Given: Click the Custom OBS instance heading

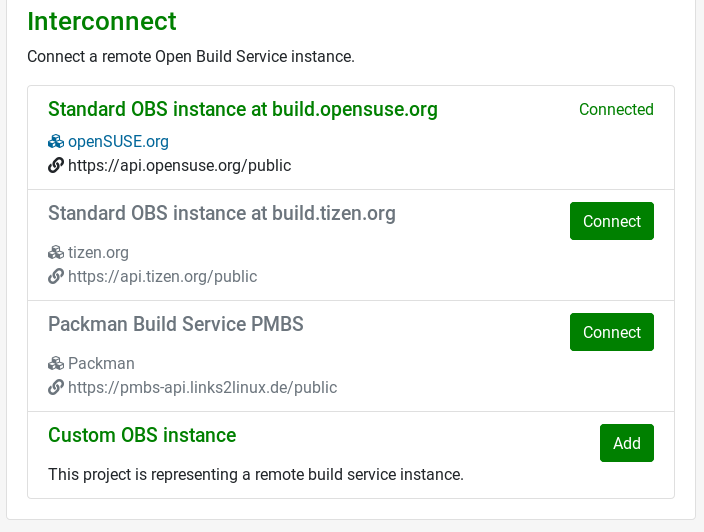Looking at the screenshot, I should [142, 435].
